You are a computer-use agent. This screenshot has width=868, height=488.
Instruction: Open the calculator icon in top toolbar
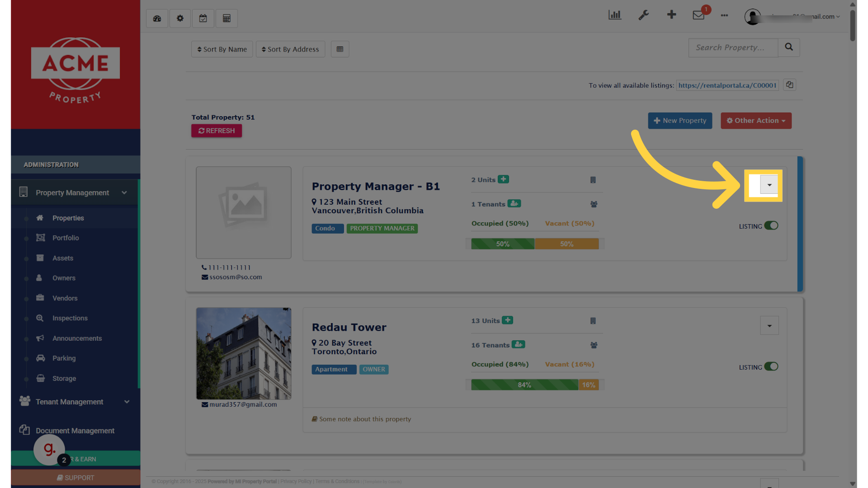pyautogui.click(x=226, y=19)
